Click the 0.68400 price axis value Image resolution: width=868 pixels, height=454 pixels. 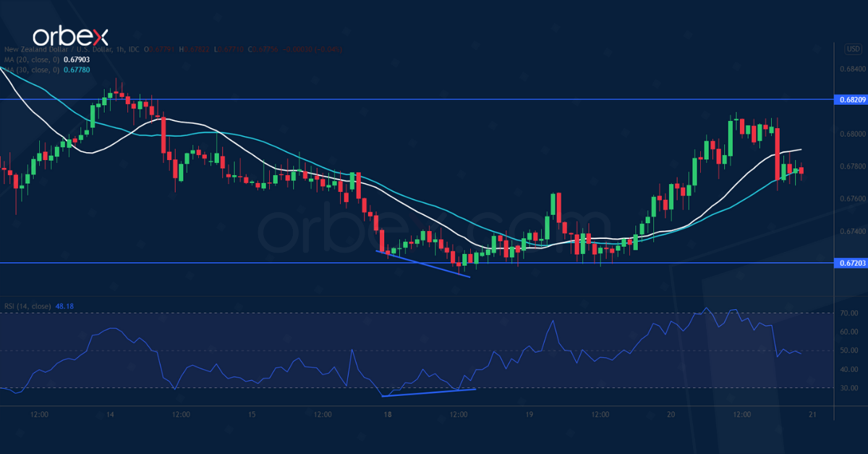[852, 69]
